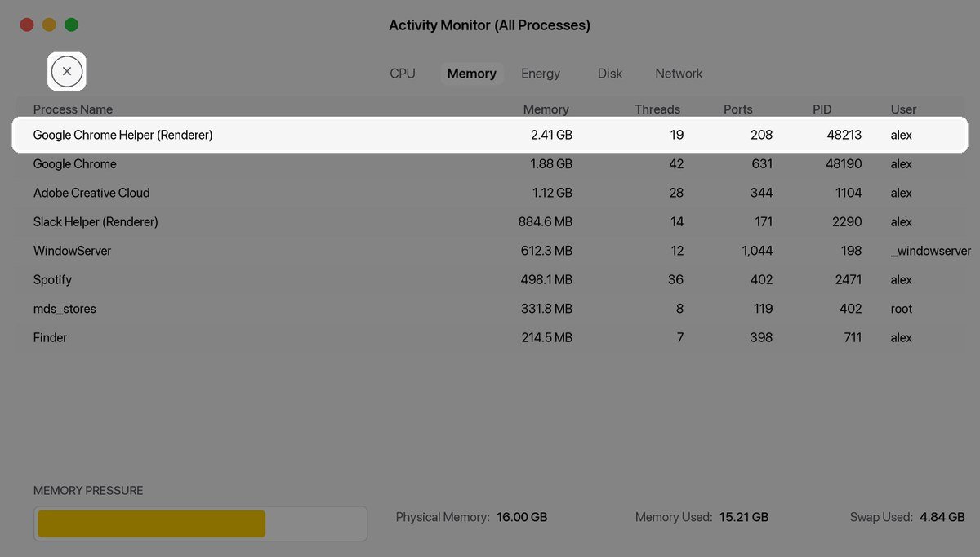Viewport: 980px width, 557px height.
Task: Click ports value 208
Action: click(761, 135)
